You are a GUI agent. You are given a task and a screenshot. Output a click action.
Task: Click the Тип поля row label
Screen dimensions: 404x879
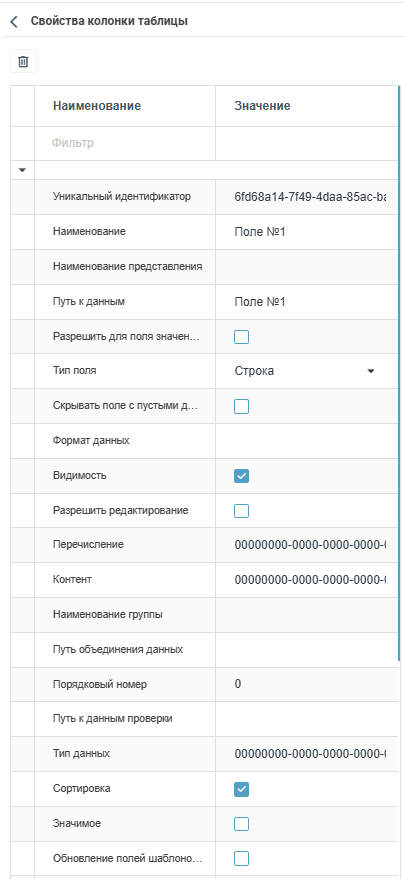coord(74,371)
